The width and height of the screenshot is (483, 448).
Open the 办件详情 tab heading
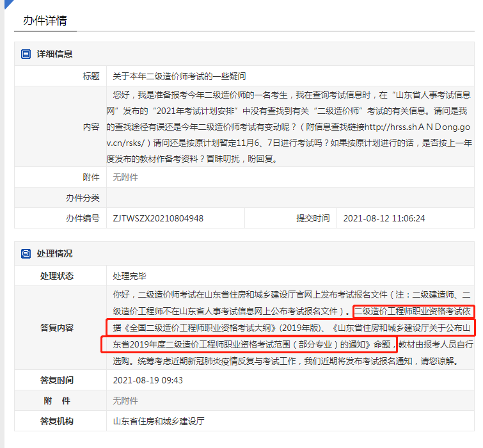45,20
